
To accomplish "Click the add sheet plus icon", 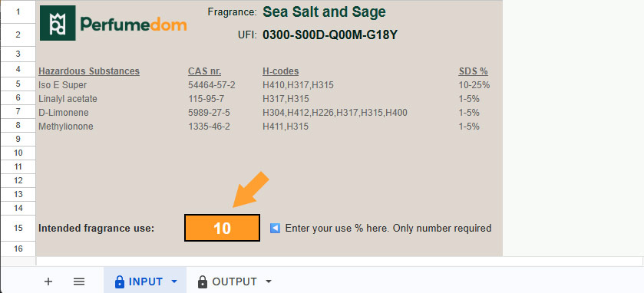I will (48, 281).
